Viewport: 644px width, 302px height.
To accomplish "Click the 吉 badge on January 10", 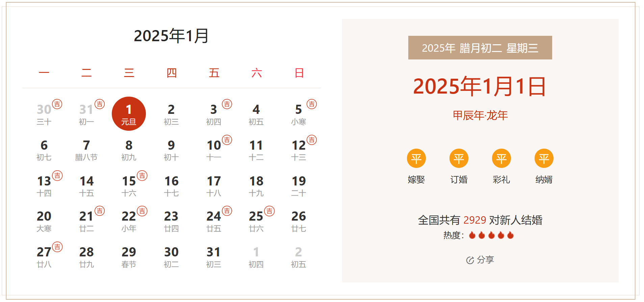I will point(227,140).
